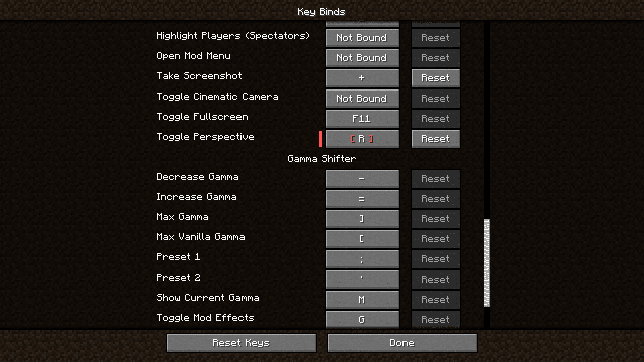Select Preset 2 key bind field
This screenshot has height=362, width=644.
[x=362, y=279]
